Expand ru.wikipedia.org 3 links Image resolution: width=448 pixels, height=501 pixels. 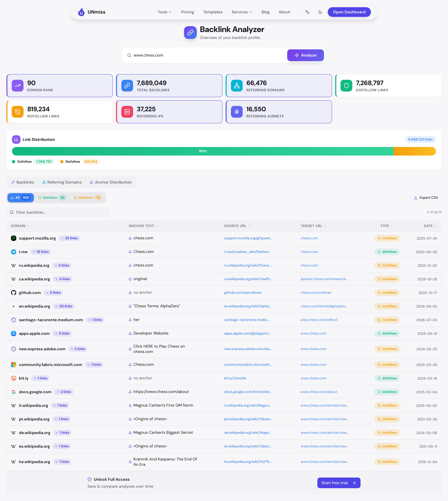(62, 265)
